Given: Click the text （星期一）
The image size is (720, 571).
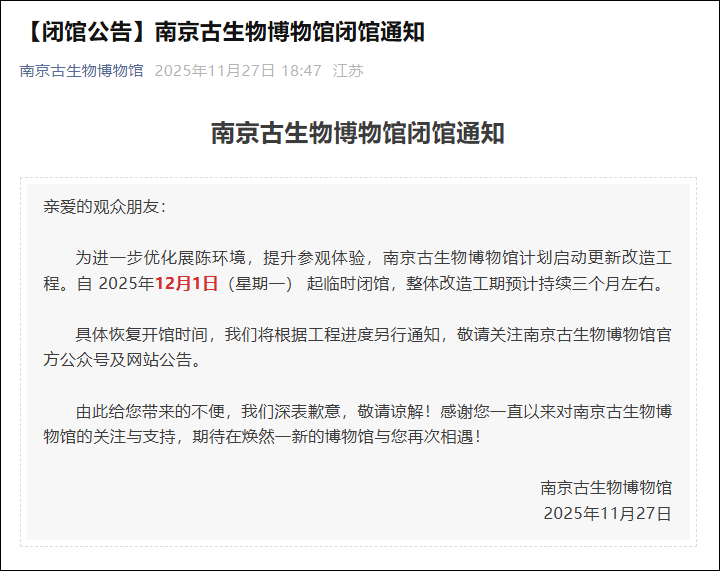Looking at the screenshot, I should click(260, 283).
